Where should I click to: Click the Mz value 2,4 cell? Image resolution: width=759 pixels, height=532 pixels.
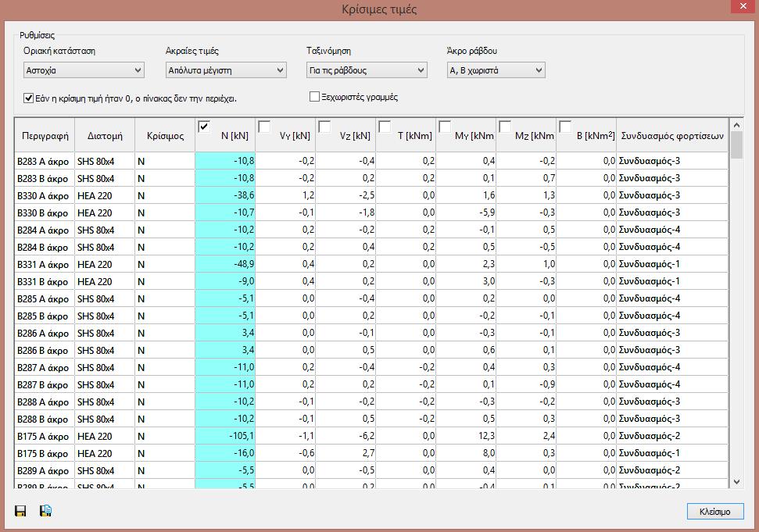tap(526, 436)
